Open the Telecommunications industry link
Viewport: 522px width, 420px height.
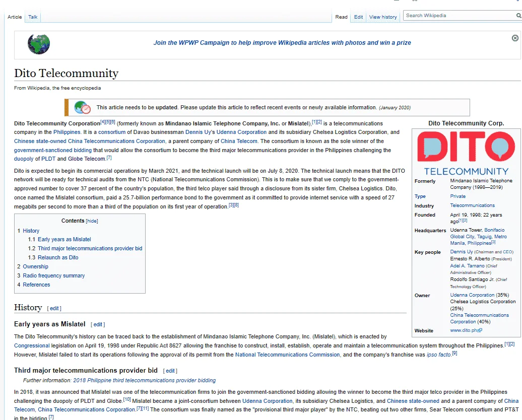coord(473,205)
